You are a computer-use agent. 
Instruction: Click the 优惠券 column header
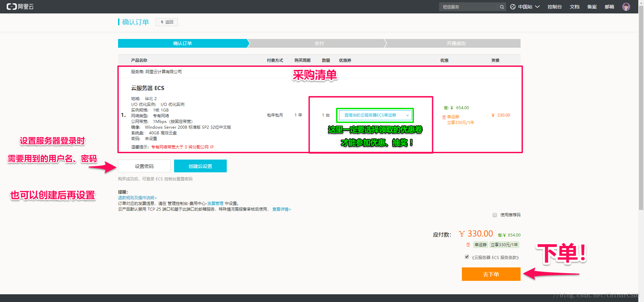click(x=345, y=60)
